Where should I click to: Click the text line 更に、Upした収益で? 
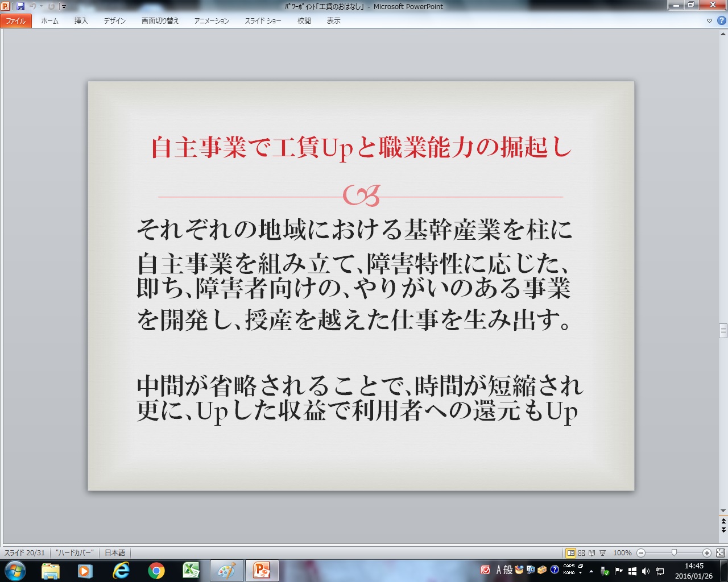pos(357,411)
